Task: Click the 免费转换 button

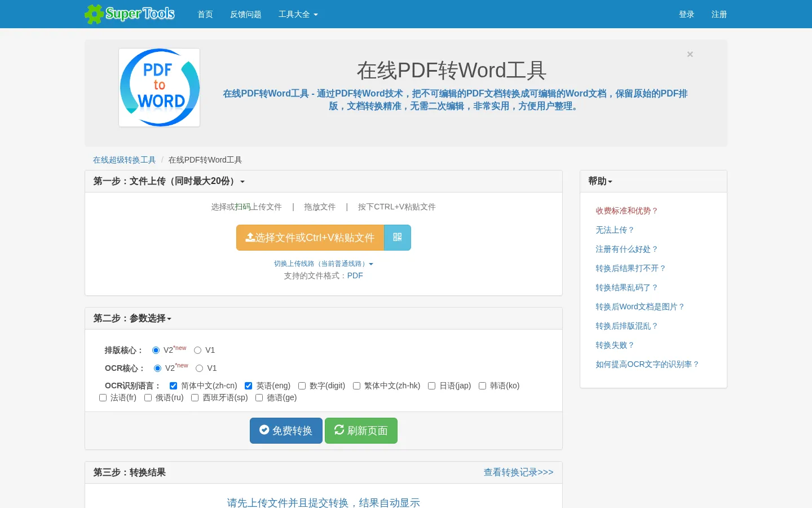Action: point(286,431)
